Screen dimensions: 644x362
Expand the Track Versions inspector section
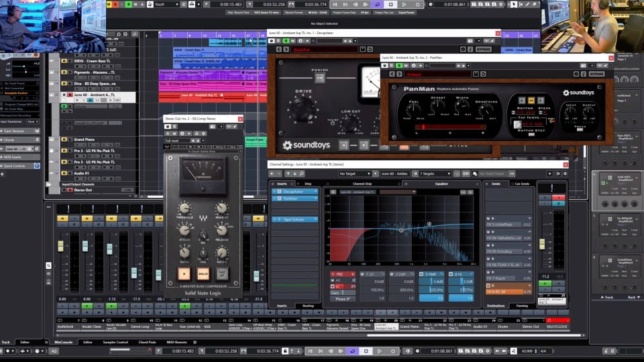[x=20, y=131]
